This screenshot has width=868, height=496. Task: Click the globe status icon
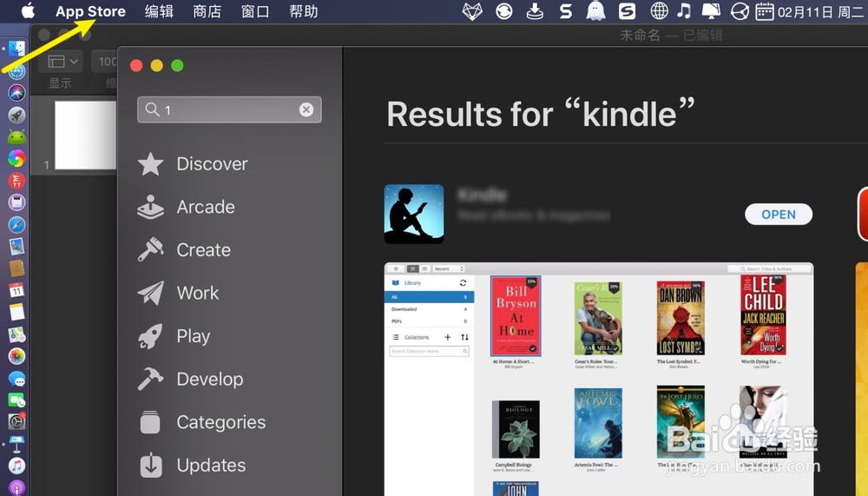659,11
